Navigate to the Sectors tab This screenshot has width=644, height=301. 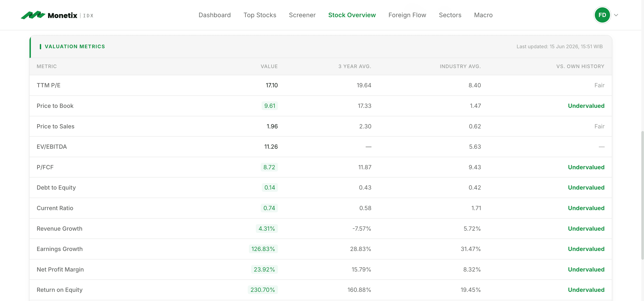pyautogui.click(x=450, y=15)
